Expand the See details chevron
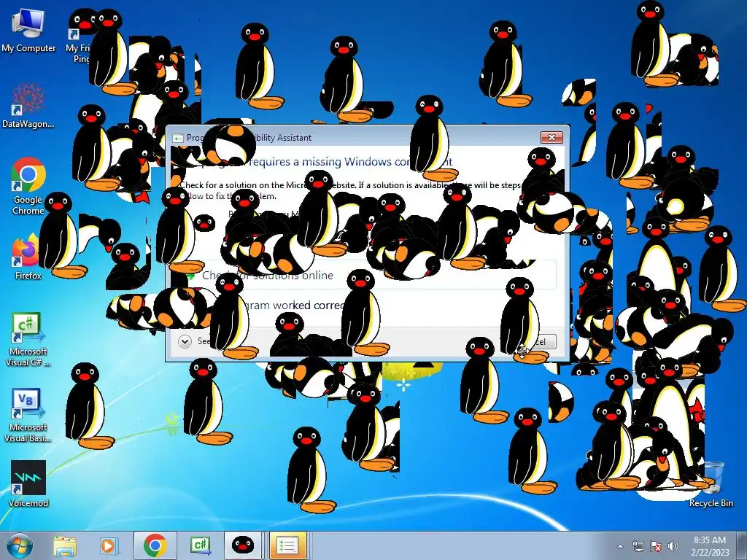Image resolution: width=747 pixels, height=560 pixels. (185, 341)
